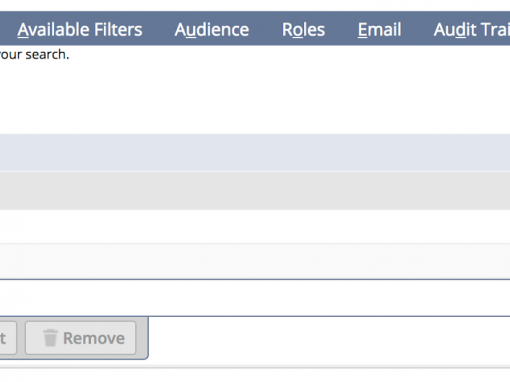The height and width of the screenshot is (382, 510).
Task: Open the Audit Trail tab
Action: coord(472,30)
